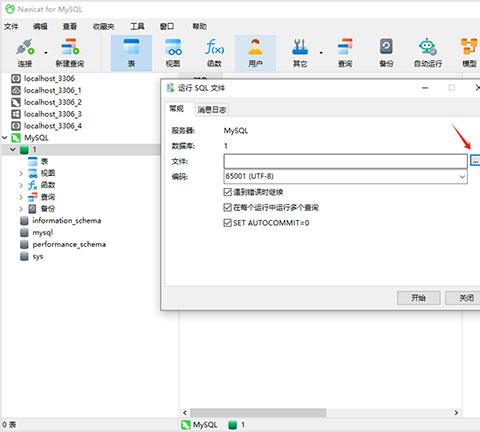Click the Start (开始) button
Image resolution: width=480 pixels, height=432 pixels.
click(419, 298)
